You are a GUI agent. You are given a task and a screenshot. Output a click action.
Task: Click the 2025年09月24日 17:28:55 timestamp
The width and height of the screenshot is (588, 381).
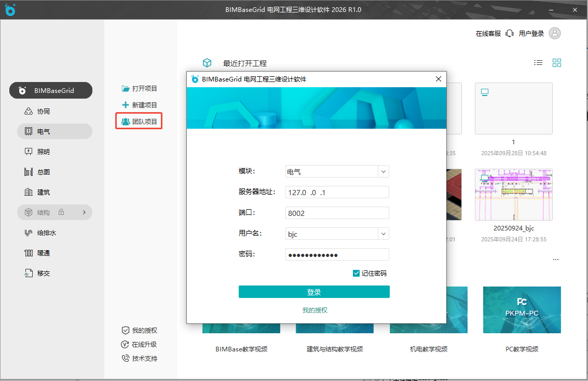tap(513, 239)
